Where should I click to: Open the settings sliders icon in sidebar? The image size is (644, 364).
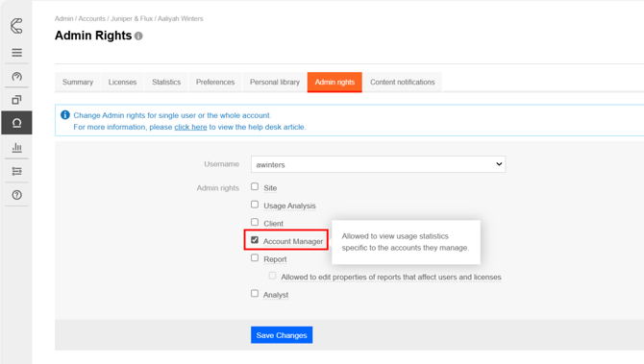[x=17, y=171]
